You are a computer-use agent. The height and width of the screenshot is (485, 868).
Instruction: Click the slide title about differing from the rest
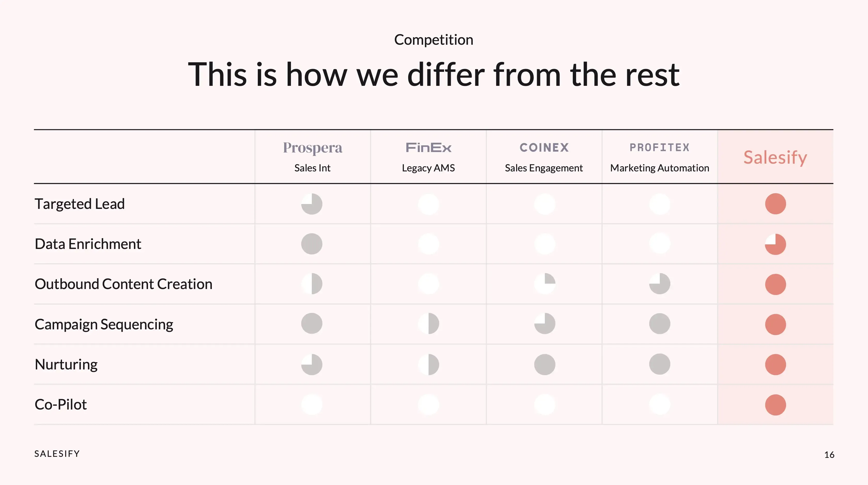tap(434, 74)
